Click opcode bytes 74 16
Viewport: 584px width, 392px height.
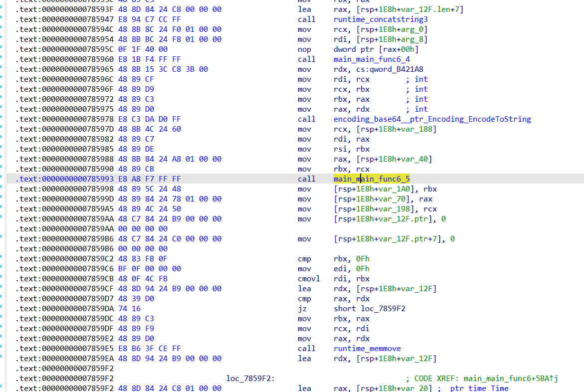[x=129, y=309]
